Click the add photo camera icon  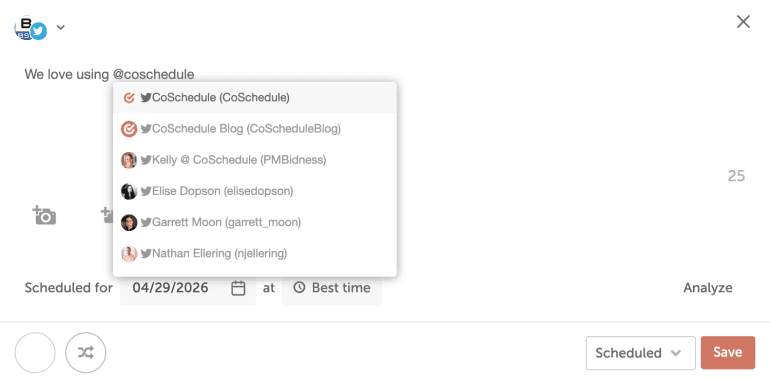tap(44, 215)
